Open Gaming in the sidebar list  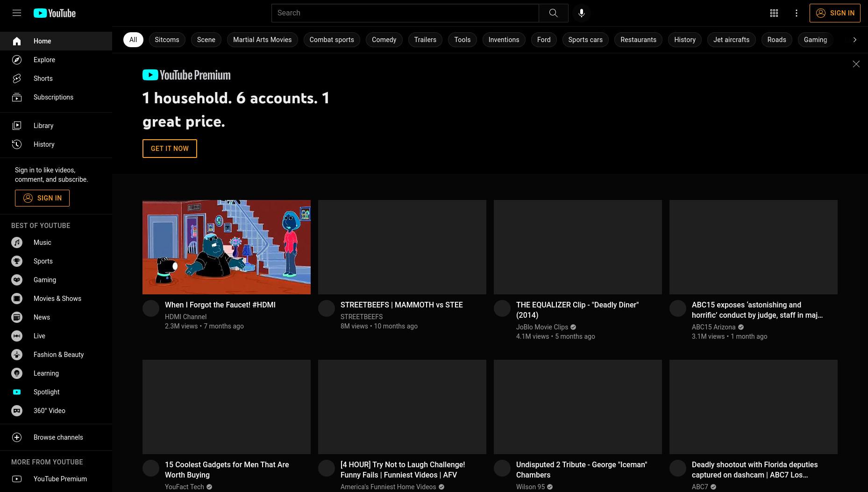pyautogui.click(x=56, y=280)
